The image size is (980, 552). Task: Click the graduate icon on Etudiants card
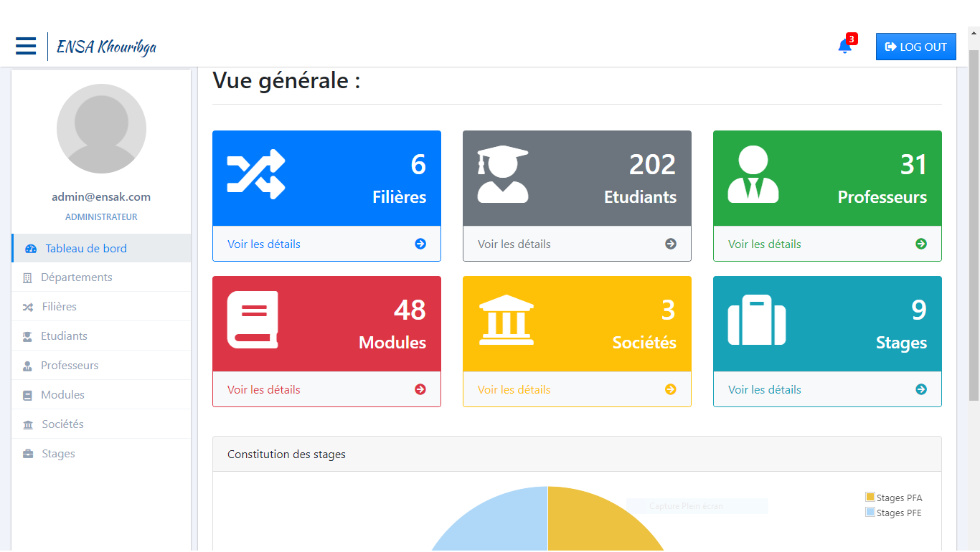pyautogui.click(x=503, y=174)
